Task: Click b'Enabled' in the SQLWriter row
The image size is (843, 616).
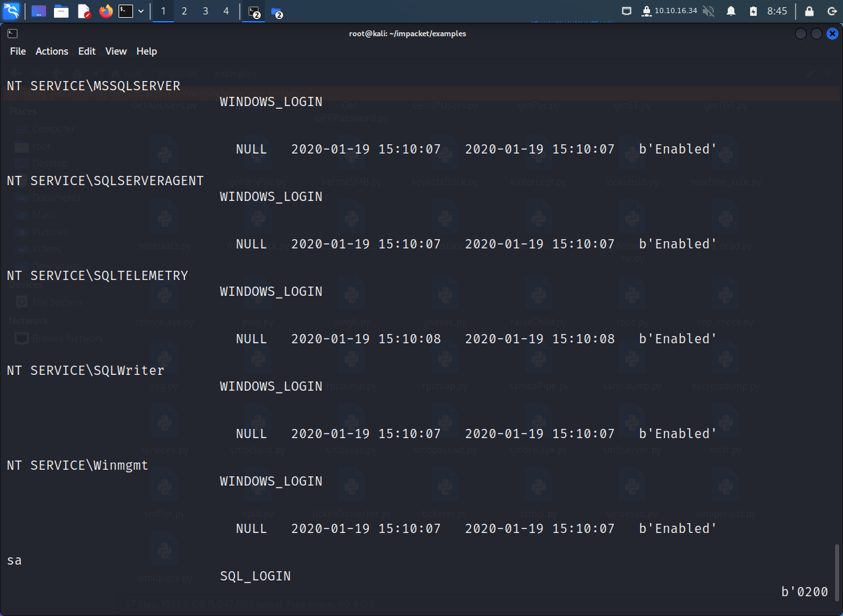Action: click(x=678, y=434)
